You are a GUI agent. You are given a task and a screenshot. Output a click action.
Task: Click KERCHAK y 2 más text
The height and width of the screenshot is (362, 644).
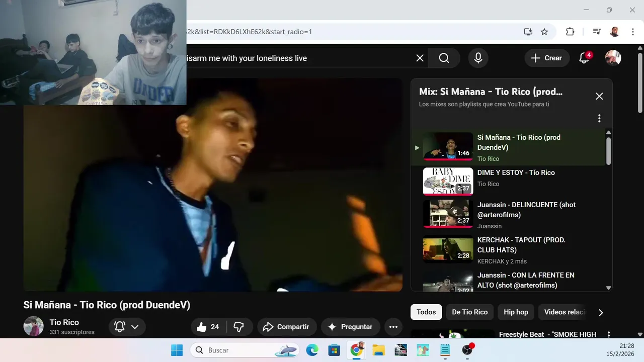(502, 261)
